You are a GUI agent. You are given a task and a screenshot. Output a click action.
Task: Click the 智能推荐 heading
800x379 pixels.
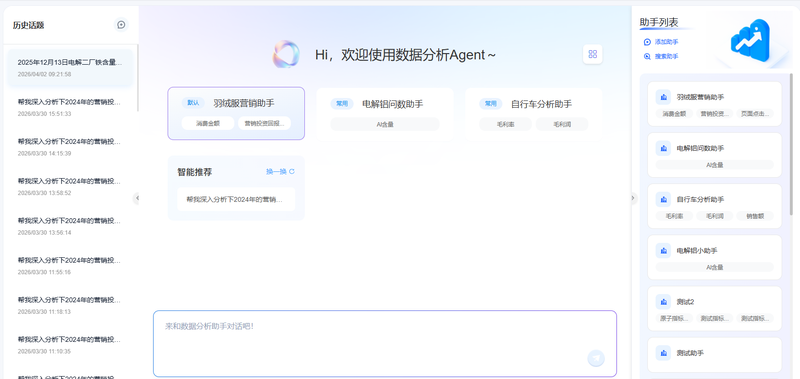coord(194,172)
